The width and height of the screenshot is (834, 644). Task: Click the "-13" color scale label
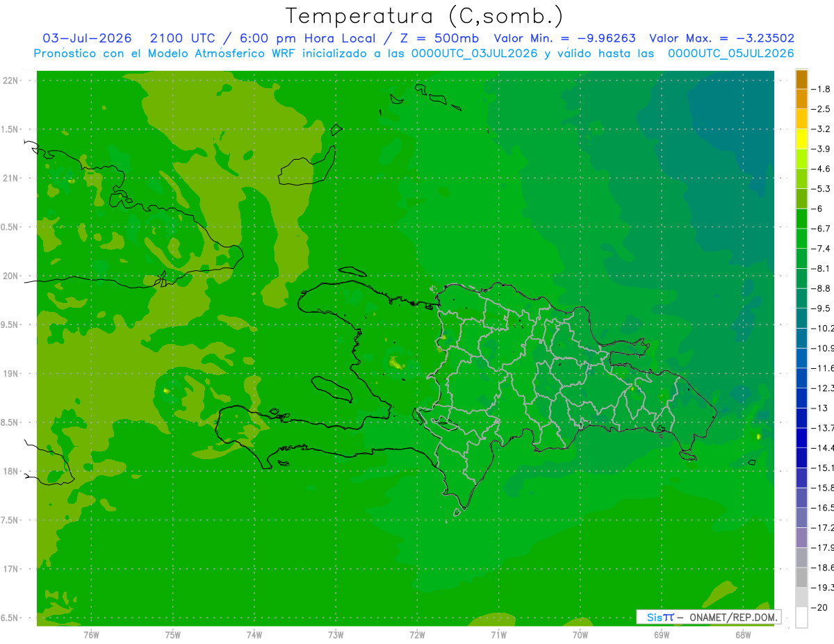click(819, 408)
